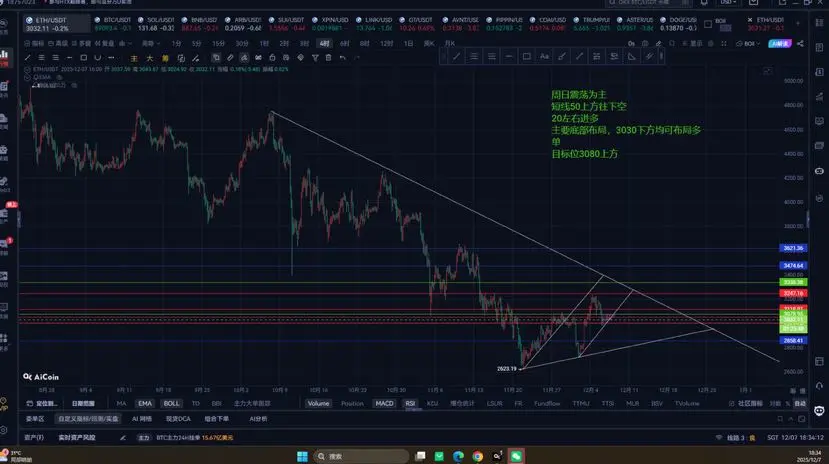Open the LINK/USD ticker tab
Viewport: 829px width, 464px height.
point(374,24)
